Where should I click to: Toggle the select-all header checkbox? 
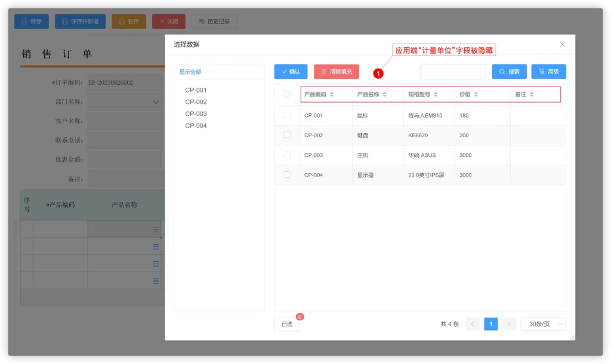click(x=287, y=94)
